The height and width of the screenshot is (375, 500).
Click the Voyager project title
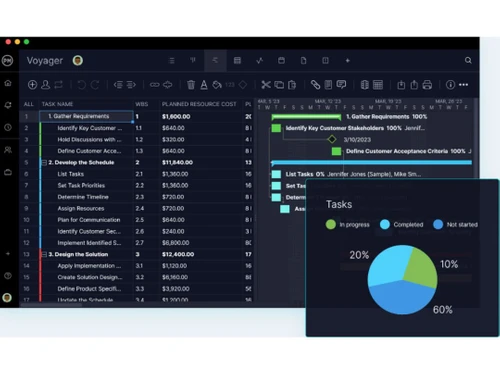pyautogui.click(x=45, y=61)
